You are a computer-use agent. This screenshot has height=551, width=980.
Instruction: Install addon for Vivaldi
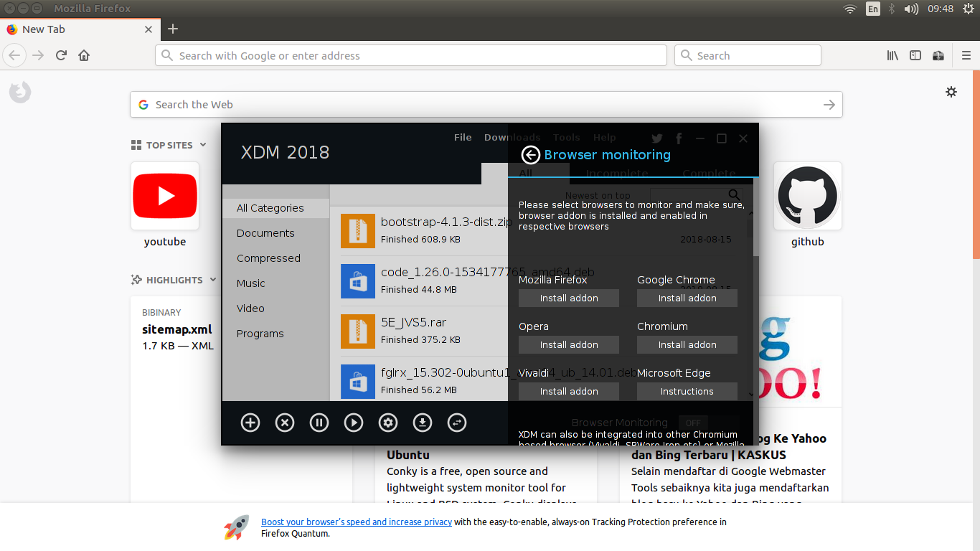(x=569, y=391)
